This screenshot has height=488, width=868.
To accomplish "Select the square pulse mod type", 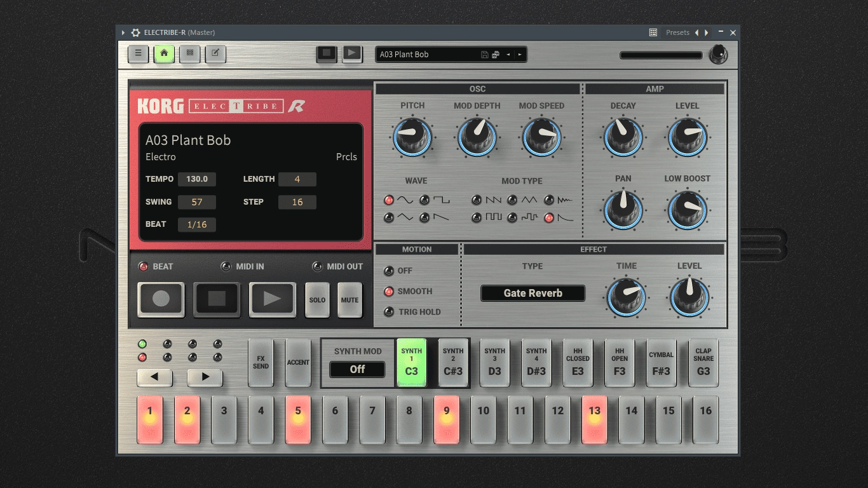I will (477, 218).
